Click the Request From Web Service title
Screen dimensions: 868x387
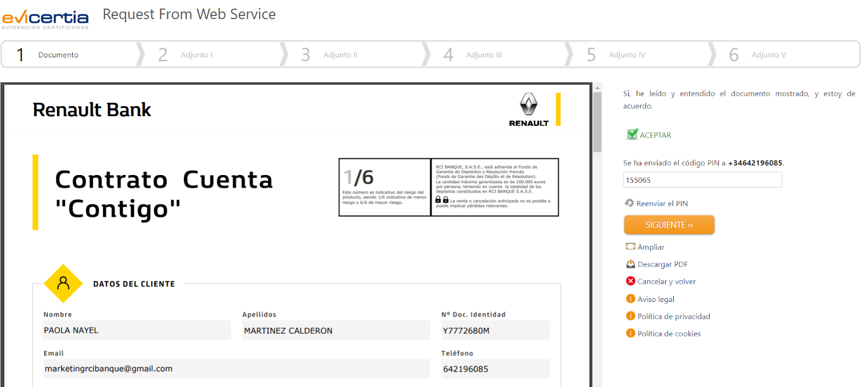189,14
